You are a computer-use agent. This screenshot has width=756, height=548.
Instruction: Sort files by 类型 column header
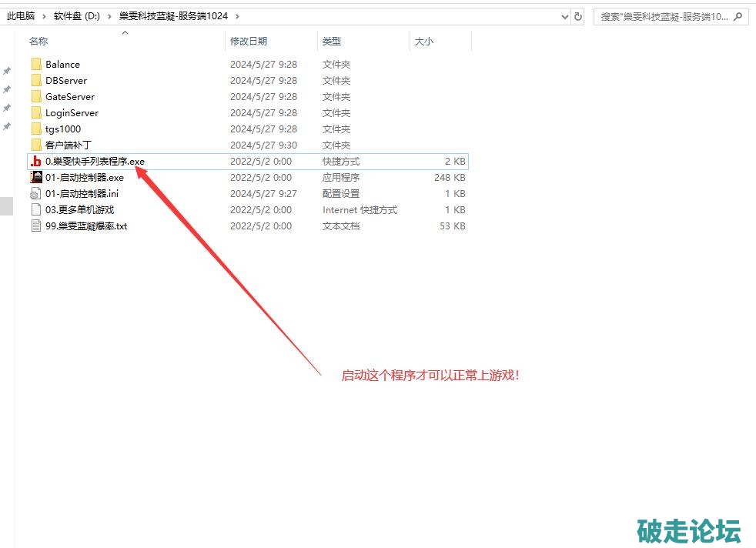tap(332, 42)
